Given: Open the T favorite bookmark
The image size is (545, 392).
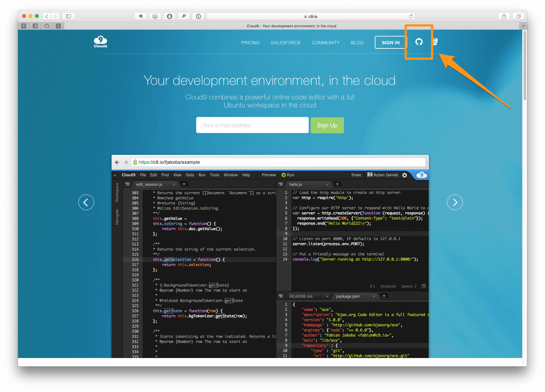Looking at the screenshot, I should 24,26.
